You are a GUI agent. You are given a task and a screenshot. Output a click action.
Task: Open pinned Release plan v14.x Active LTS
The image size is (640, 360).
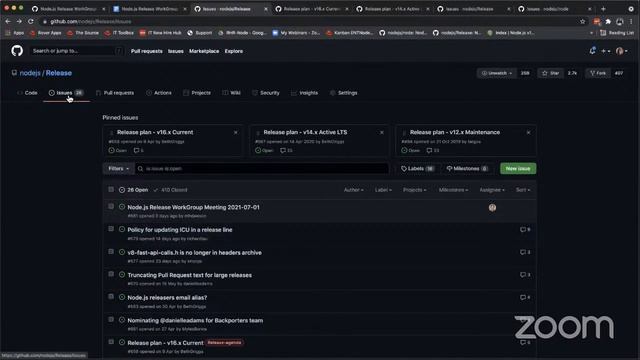[x=305, y=132]
